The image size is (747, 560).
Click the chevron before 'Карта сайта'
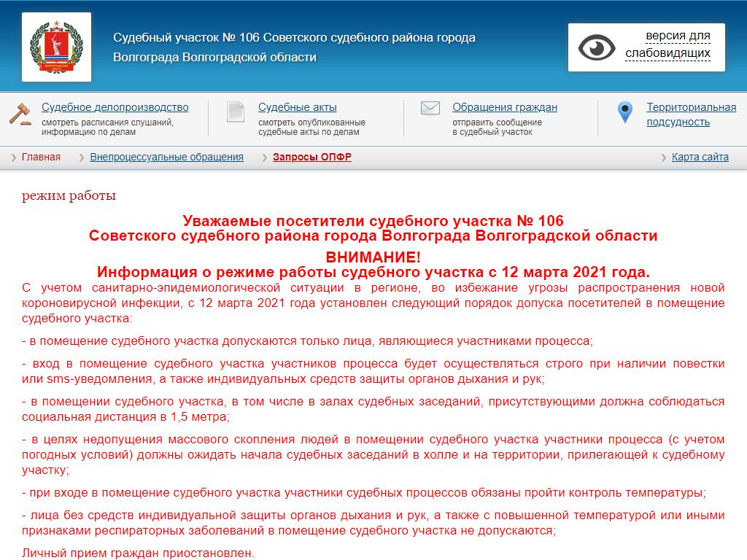[663, 157]
